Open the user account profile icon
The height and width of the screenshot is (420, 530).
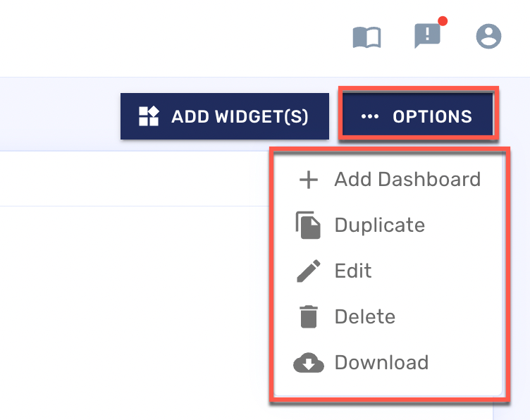(488, 36)
